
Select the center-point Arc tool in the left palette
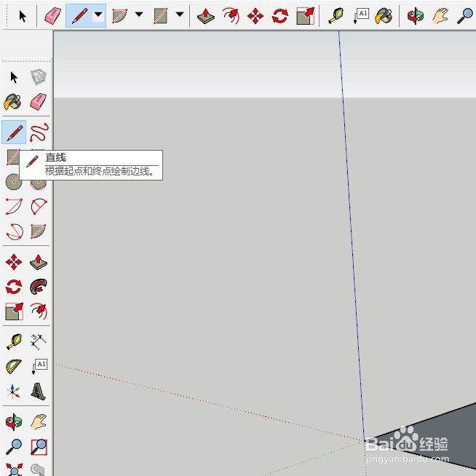[x=14, y=207]
